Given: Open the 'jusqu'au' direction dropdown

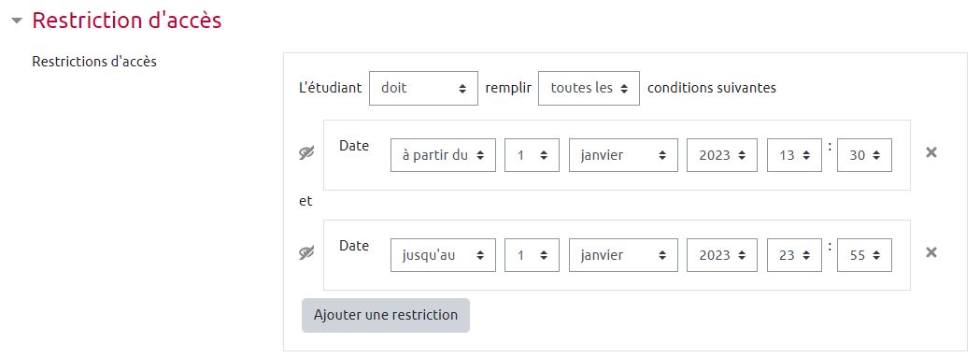Looking at the screenshot, I should click(x=443, y=255).
